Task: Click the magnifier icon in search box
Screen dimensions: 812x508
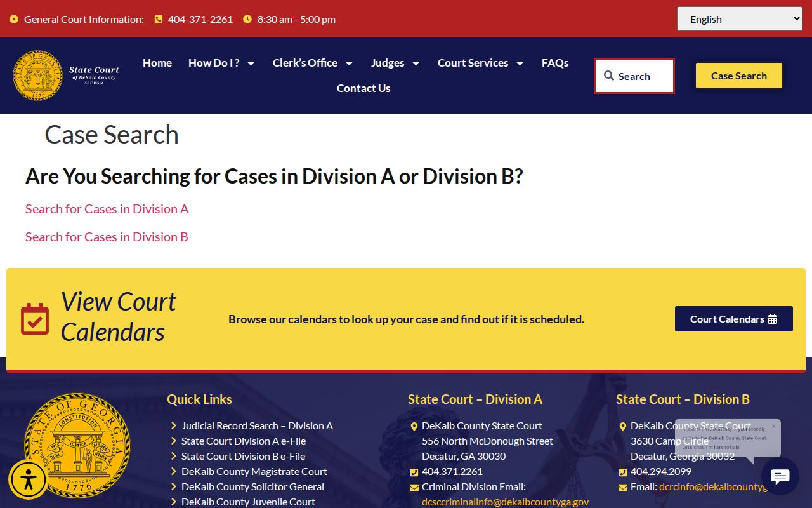Action: point(609,76)
